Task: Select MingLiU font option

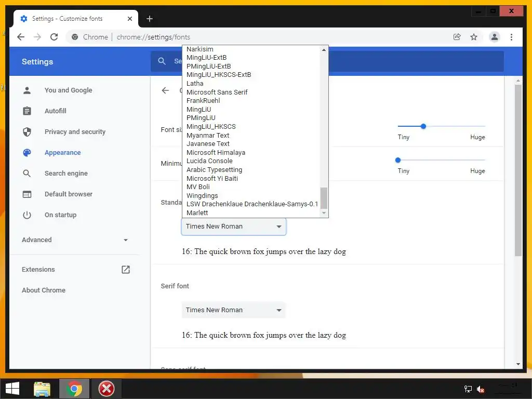Action: click(x=251, y=109)
